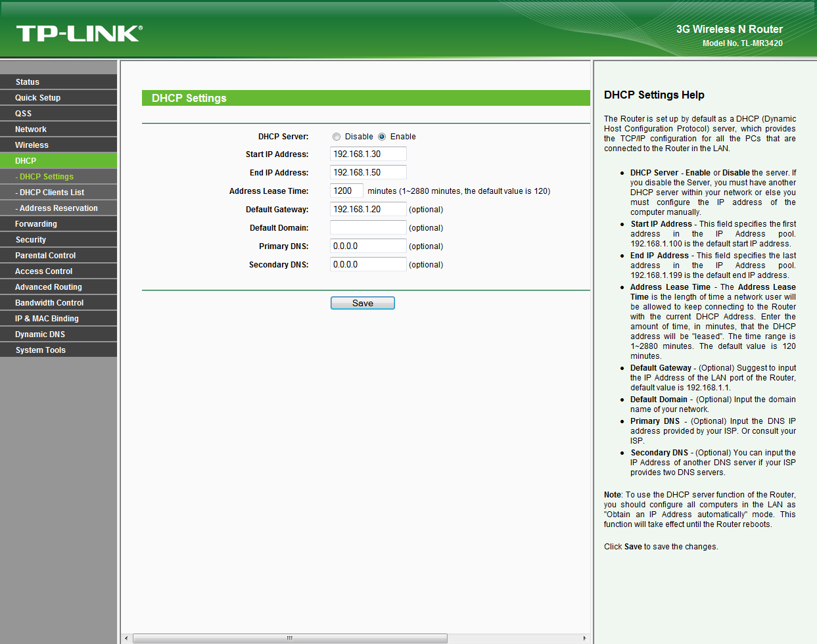Open Quick Setup in the sidebar
Viewport: 817px width, 644px height.
(x=58, y=98)
